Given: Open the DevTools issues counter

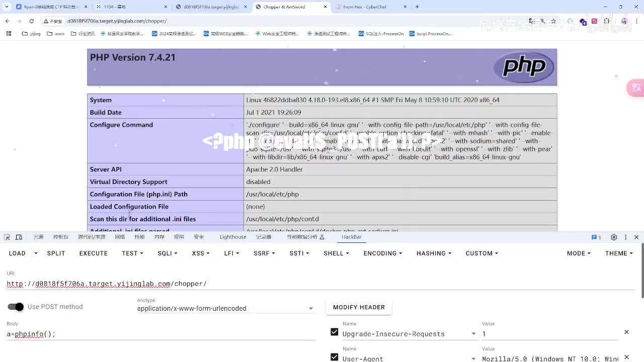Looking at the screenshot, I should point(596,237).
